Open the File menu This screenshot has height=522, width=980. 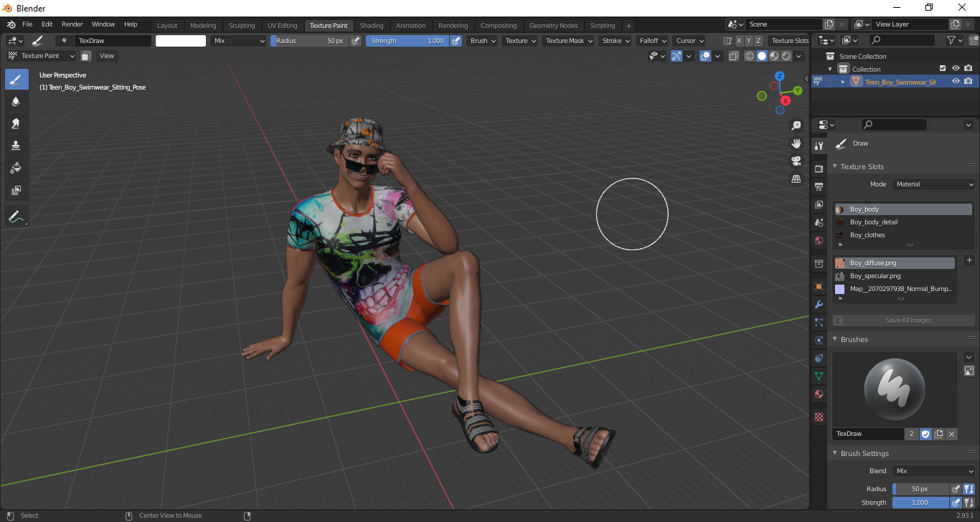(27, 24)
